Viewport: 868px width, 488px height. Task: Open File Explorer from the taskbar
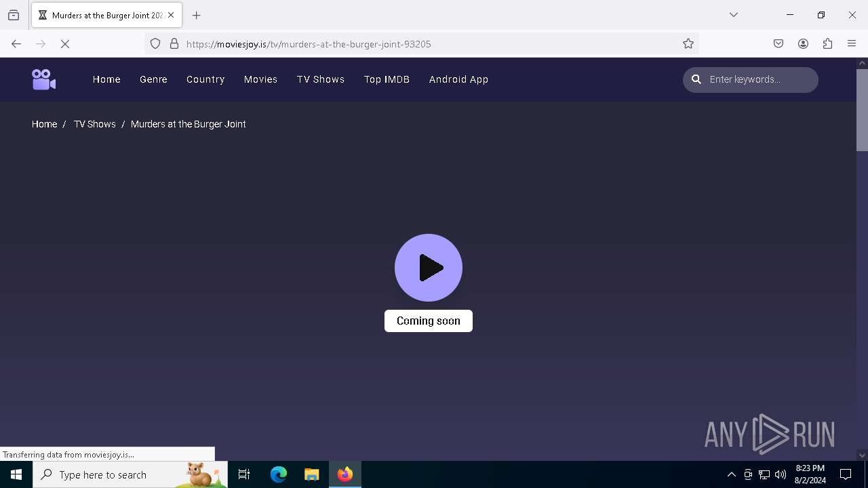click(x=311, y=474)
